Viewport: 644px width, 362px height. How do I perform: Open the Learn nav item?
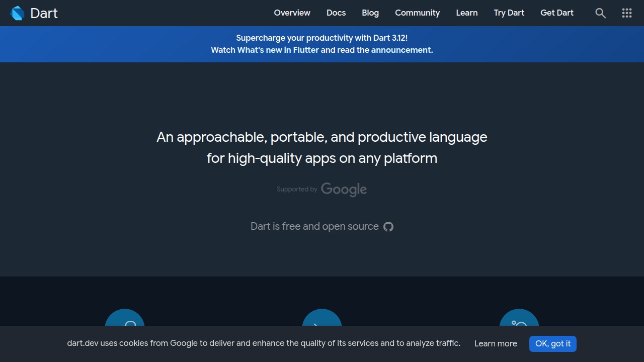pos(467,13)
